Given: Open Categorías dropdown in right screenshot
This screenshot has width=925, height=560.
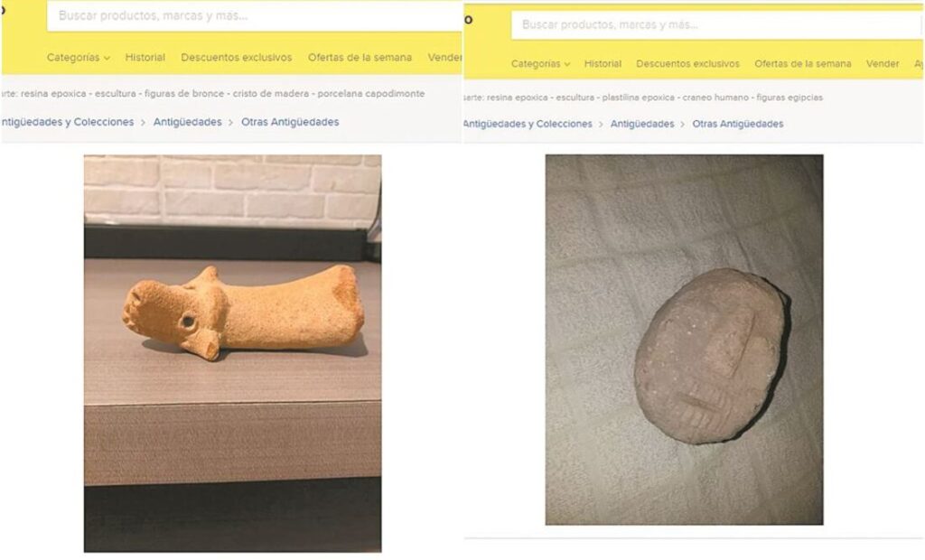Looking at the screenshot, I should pos(540,64).
